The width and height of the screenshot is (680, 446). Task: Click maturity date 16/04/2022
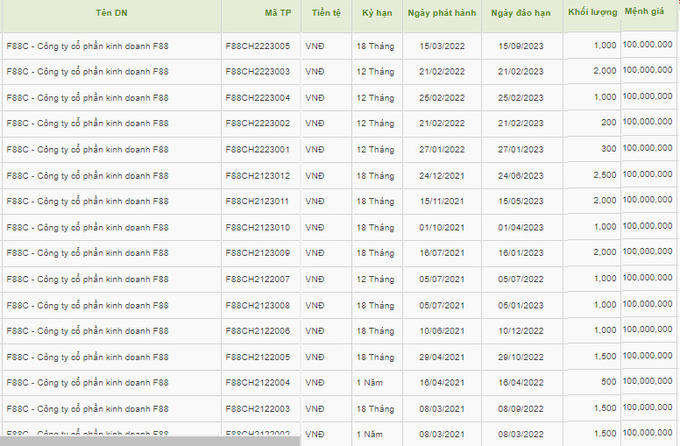[x=521, y=383]
